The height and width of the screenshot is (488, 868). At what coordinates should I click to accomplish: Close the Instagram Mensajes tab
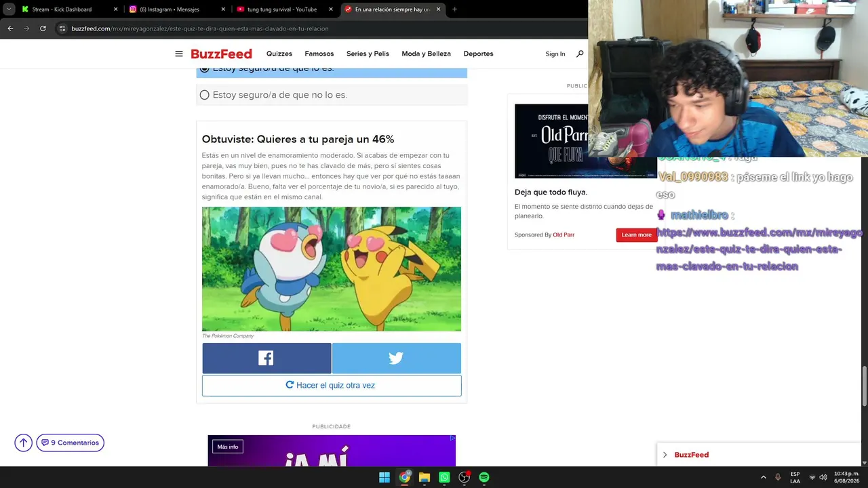click(x=223, y=9)
